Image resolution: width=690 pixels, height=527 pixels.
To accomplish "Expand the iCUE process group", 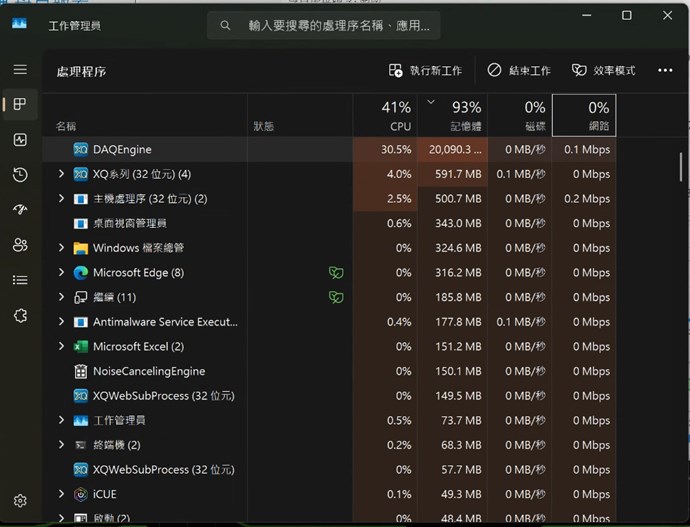I will (62, 494).
